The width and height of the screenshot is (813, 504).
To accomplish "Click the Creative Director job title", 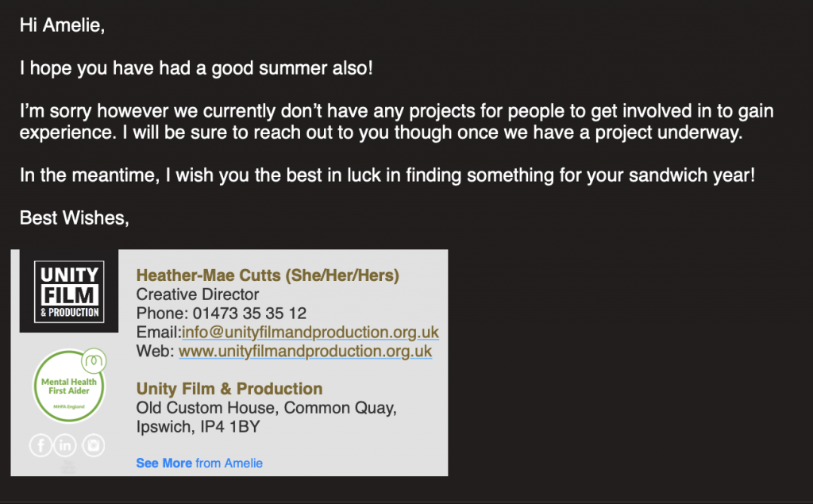I will tap(197, 294).
